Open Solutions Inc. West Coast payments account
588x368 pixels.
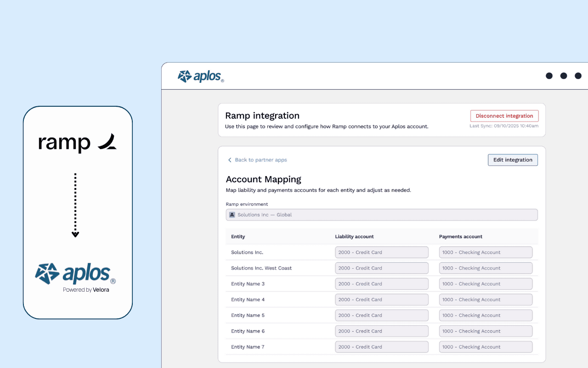486,268
